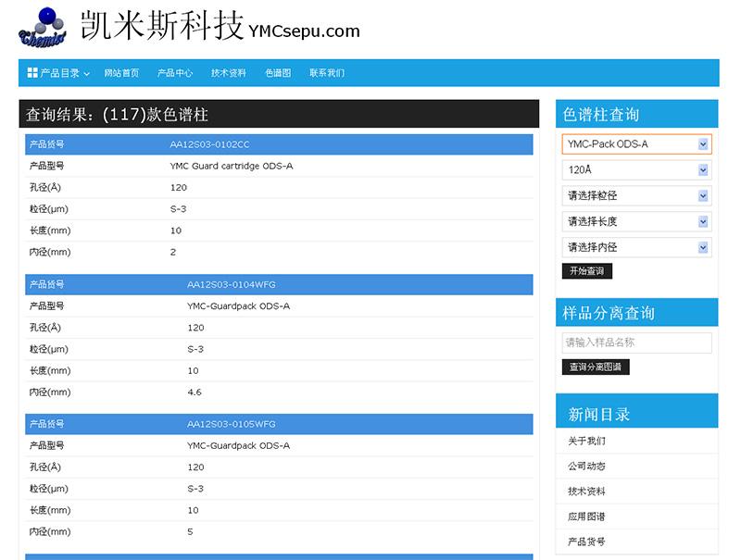This screenshot has width=741, height=560.
Task: Click the 开始查询 button
Action: (587, 271)
